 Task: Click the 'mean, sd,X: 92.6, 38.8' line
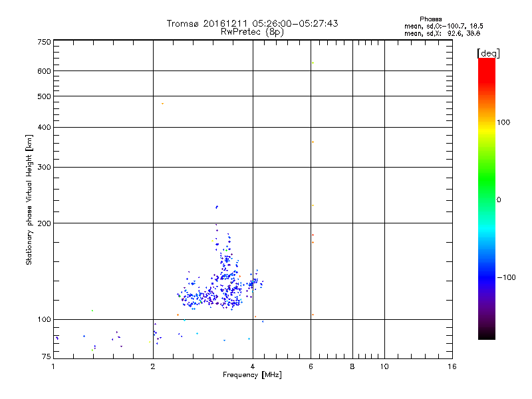442,33
